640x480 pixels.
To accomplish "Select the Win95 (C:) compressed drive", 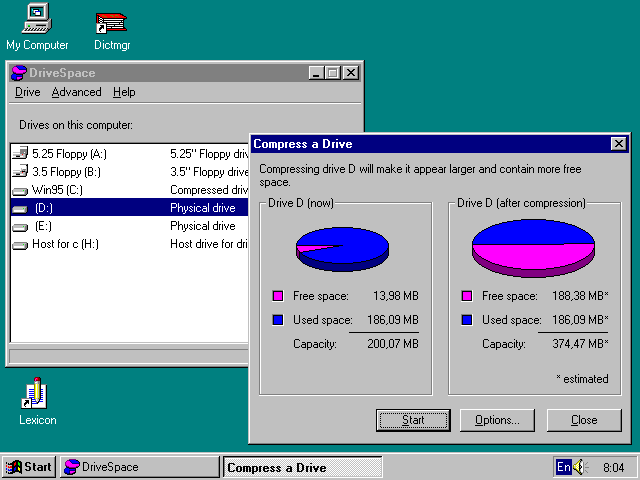I will tap(56, 190).
